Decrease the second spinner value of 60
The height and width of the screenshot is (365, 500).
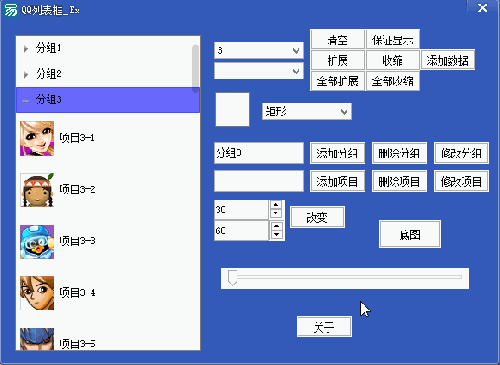click(x=276, y=235)
